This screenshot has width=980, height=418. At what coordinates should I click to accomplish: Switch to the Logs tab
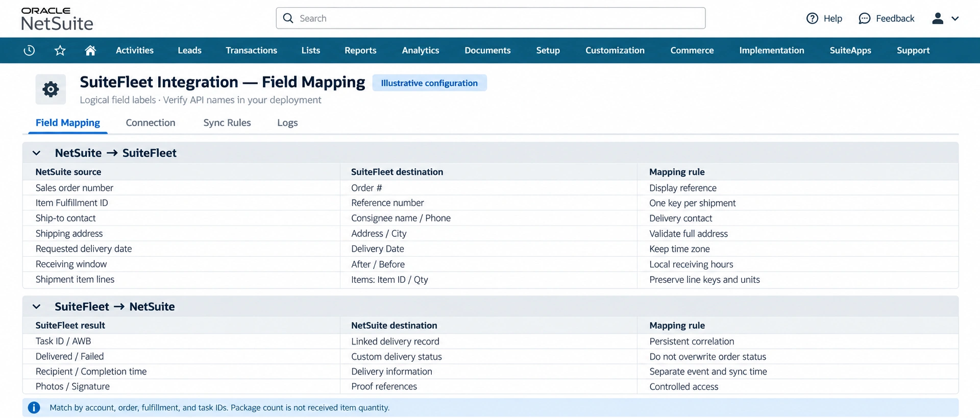(x=287, y=122)
